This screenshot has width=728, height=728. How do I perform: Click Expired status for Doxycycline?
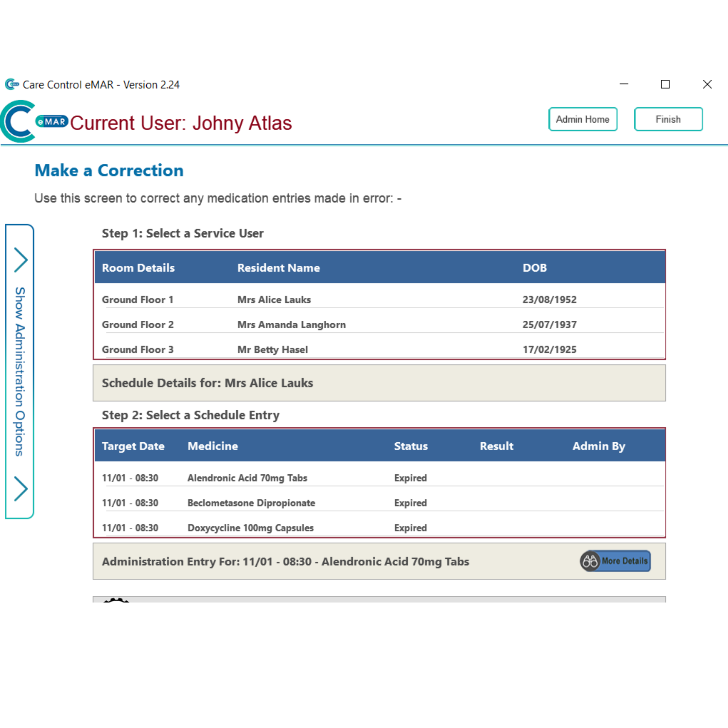tap(410, 527)
